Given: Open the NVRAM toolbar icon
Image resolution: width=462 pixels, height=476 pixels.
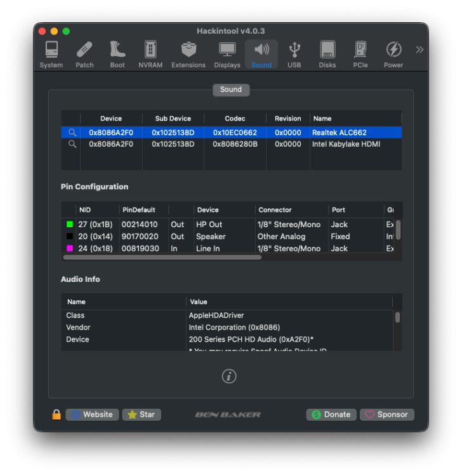Looking at the screenshot, I should [x=150, y=55].
